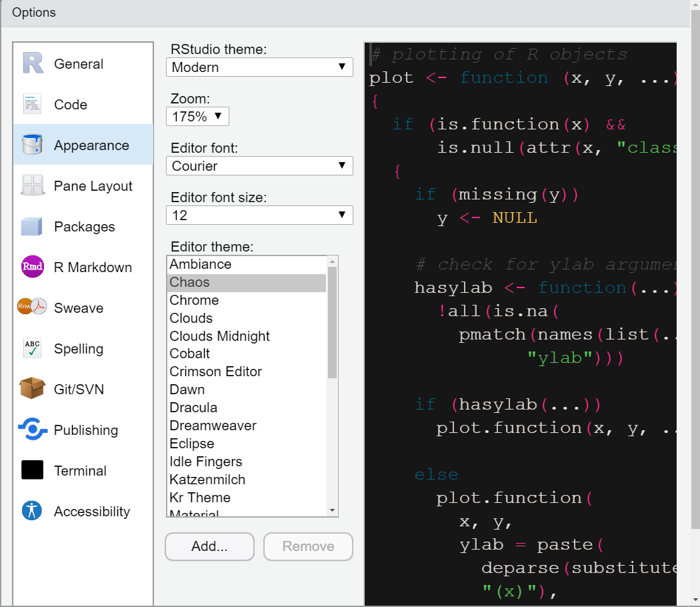Click the Add... theme button
The width and height of the screenshot is (700, 607).
tap(209, 546)
